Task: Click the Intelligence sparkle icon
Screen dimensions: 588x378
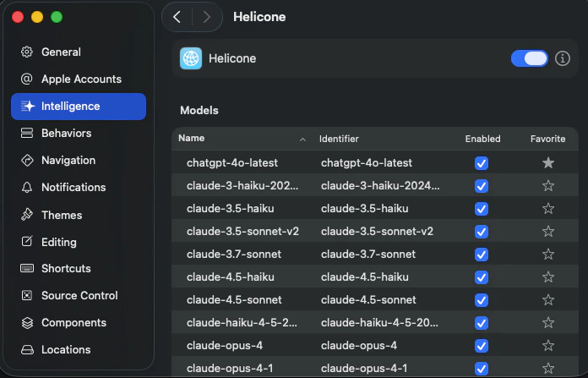Action: coord(27,107)
